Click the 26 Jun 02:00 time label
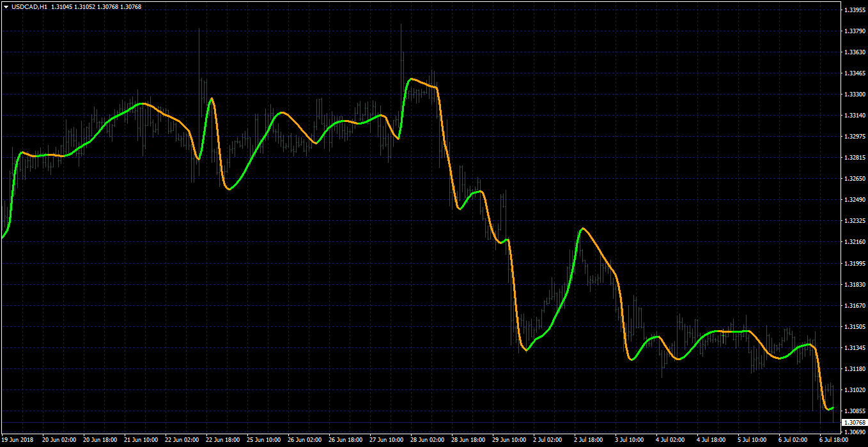This screenshot has width=868, height=447. click(304, 440)
